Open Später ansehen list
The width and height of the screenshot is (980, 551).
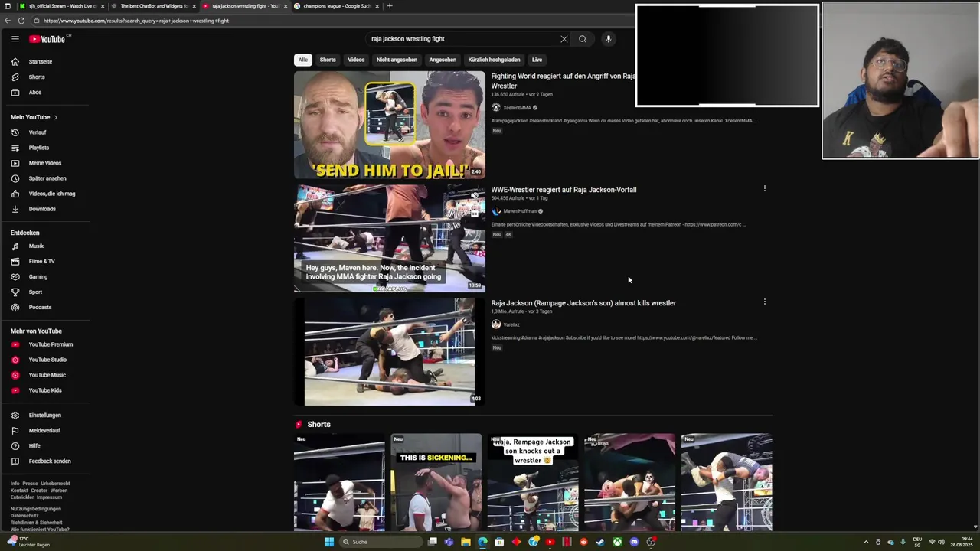[46, 178]
